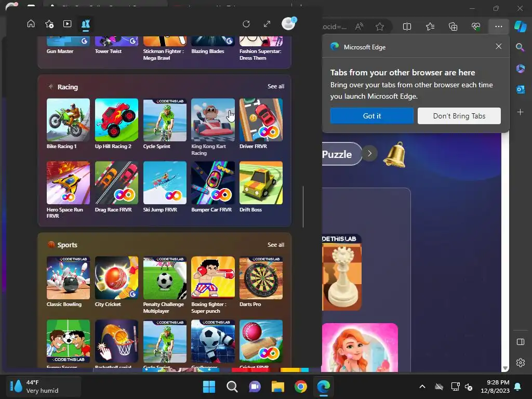Click the Got it button

[372, 116]
